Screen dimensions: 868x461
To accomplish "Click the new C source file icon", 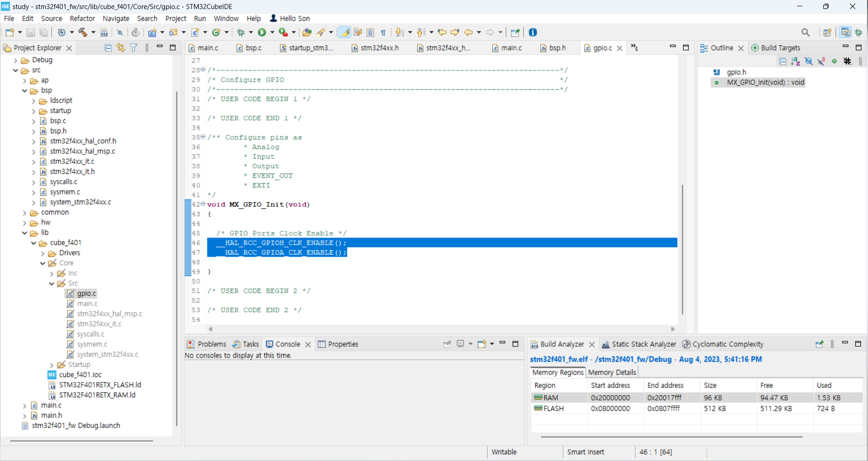I will pos(196,33).
